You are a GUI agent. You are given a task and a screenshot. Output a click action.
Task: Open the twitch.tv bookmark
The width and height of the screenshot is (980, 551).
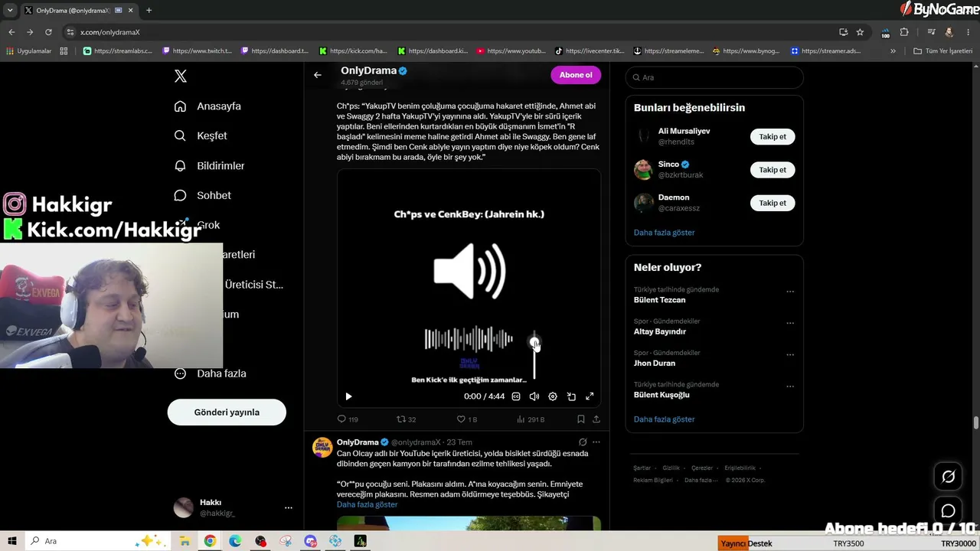[x=198, y=51]
